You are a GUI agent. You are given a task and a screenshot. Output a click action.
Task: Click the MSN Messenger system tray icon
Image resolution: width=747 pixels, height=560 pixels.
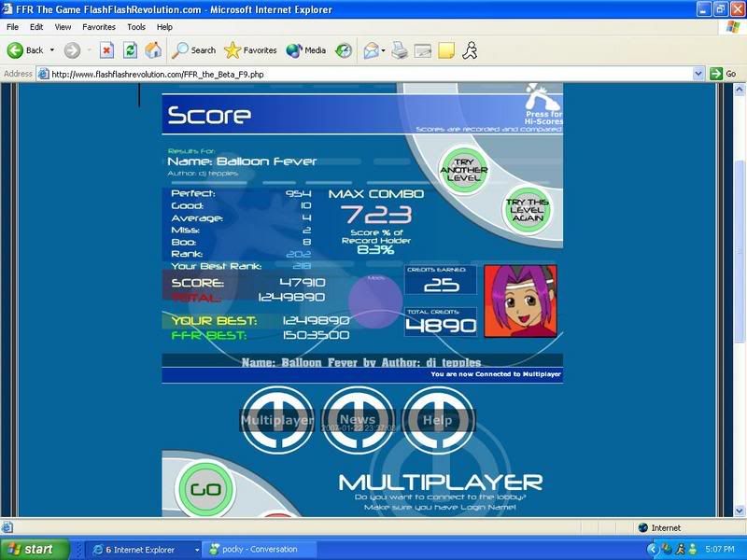(x=693, y=550)
